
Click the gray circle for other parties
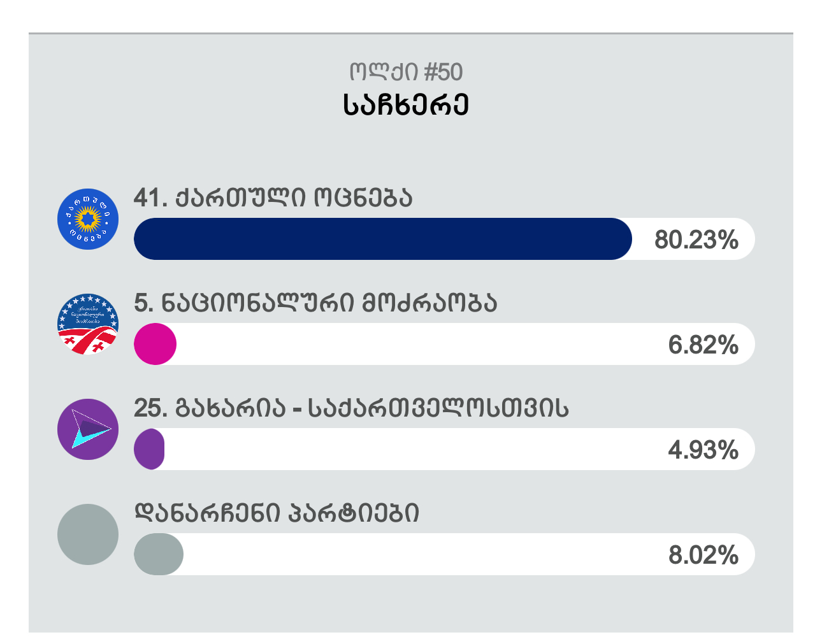click(88, 534)
